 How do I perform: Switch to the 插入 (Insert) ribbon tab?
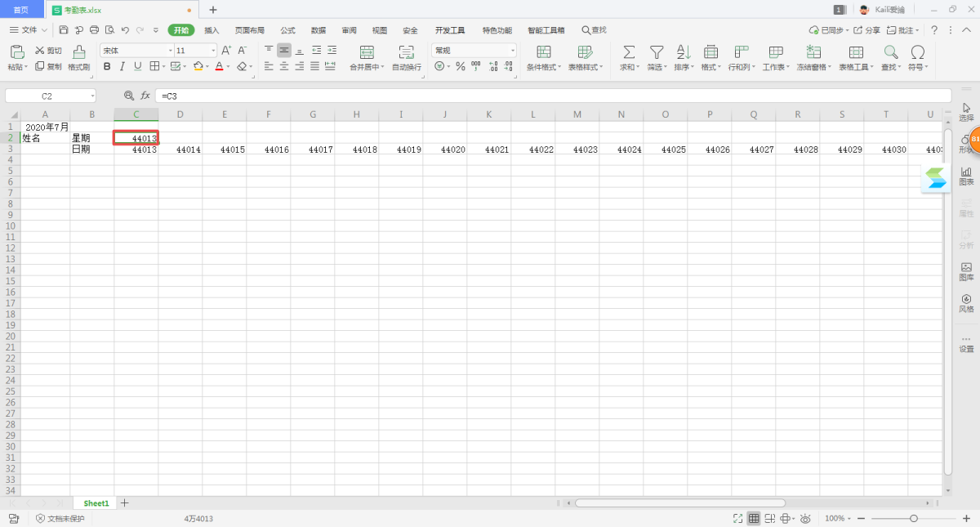[x=212, y=30]
